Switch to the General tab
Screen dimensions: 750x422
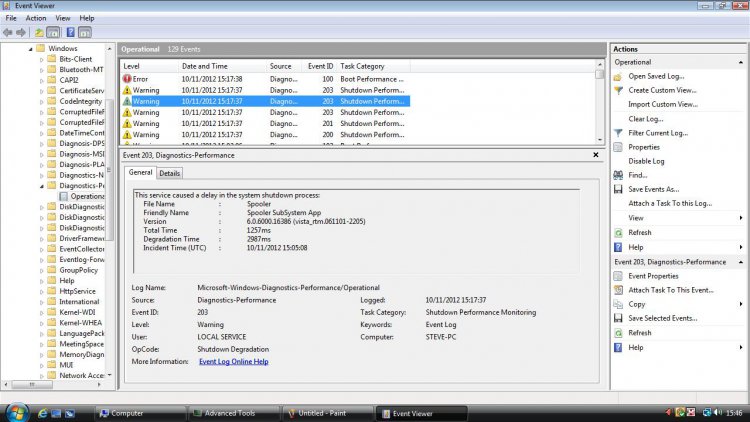[x=140, y=172]
